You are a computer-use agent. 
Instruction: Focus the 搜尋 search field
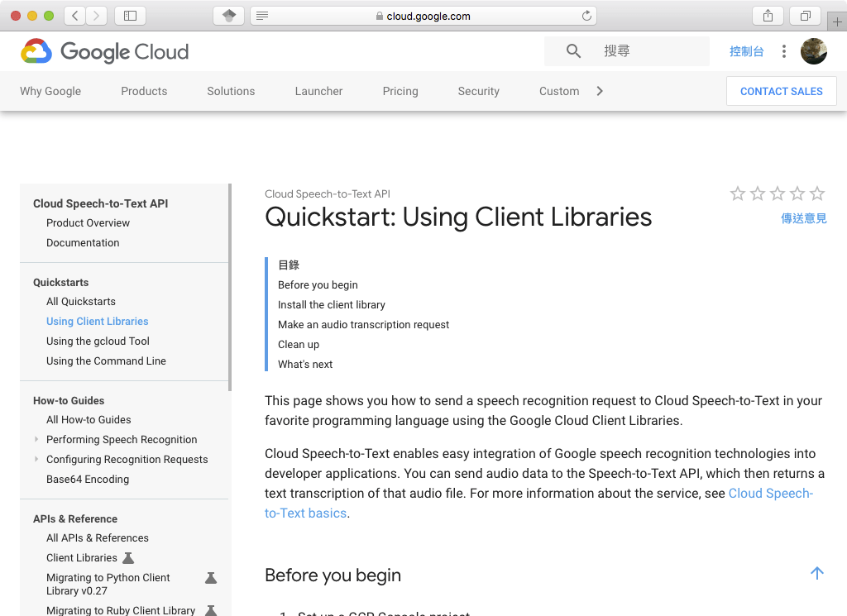click(x=627, y=51)
